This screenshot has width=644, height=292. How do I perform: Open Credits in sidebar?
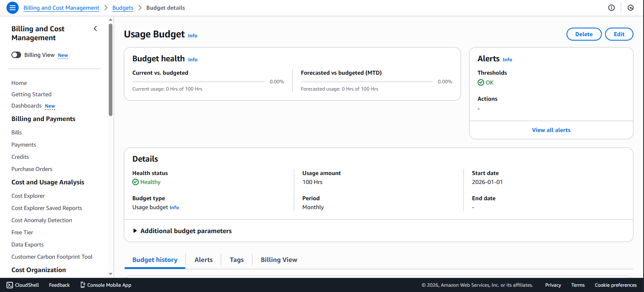click(x=20, y=157)
